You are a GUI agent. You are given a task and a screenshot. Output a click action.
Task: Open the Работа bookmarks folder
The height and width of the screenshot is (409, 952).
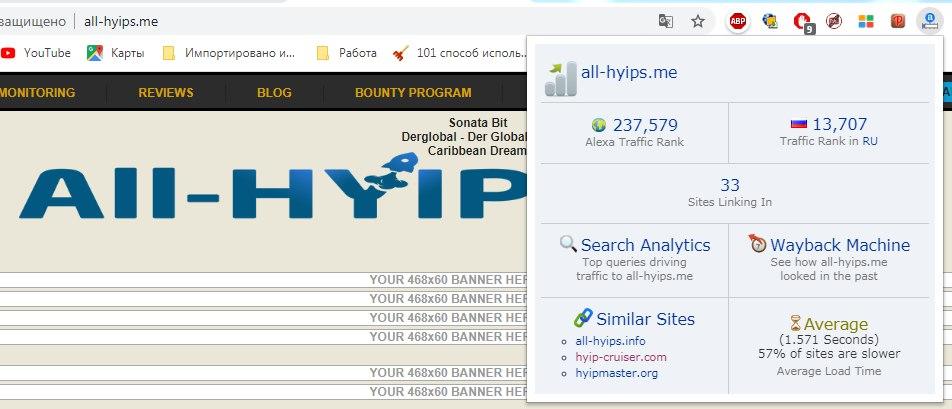[347, 53]
